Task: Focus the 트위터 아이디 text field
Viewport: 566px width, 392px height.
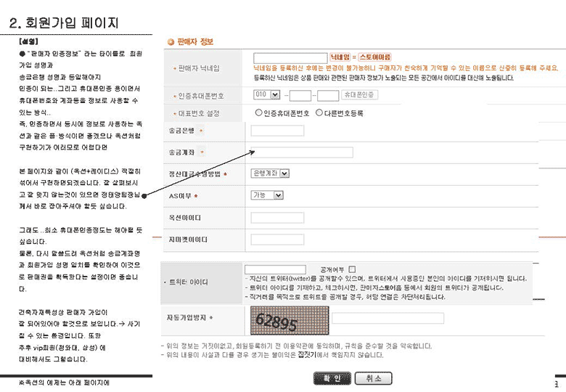Action: click(x=275, y=269)
